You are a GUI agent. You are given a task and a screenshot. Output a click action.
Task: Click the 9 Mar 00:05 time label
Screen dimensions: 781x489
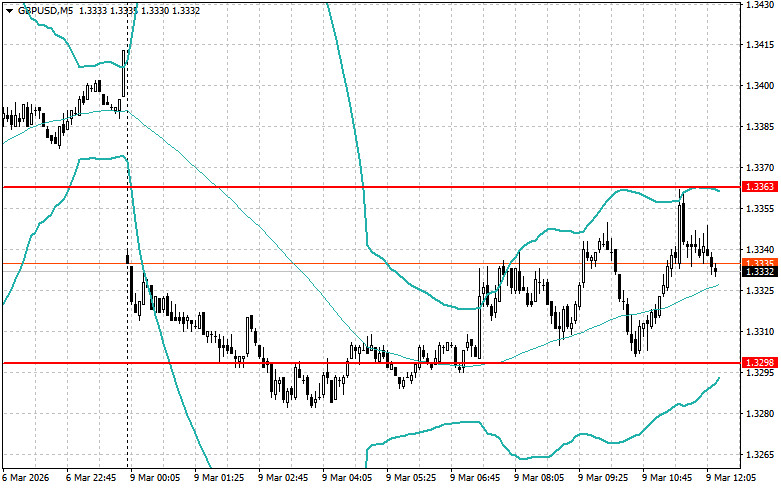(155, 478)
